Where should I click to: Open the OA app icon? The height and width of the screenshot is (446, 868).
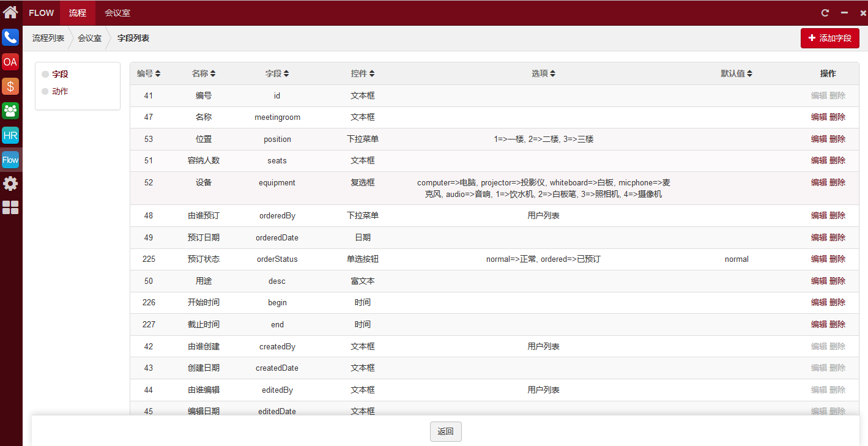[10, 62]
